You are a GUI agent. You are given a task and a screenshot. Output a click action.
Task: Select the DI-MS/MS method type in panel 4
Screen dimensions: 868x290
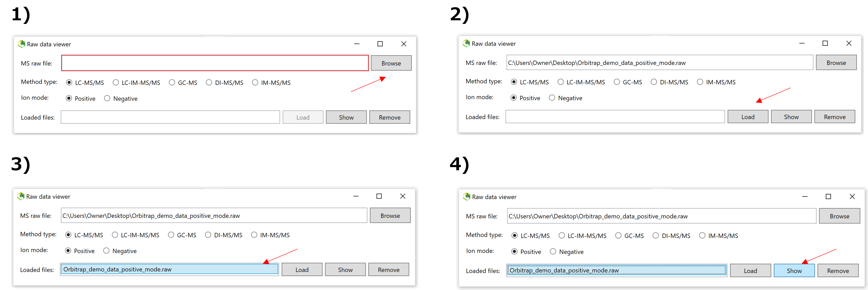coord(656,235)
